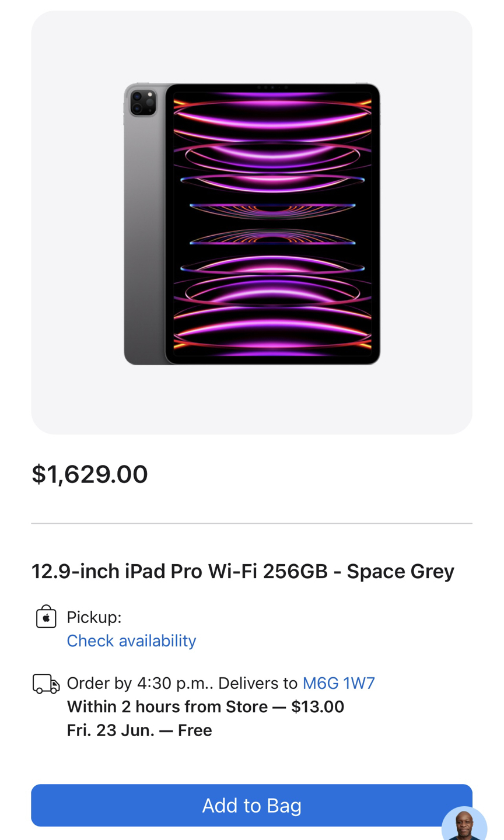Click the "Pickup:" label
The image size is (504, 840).
click(x=94, y=617)
